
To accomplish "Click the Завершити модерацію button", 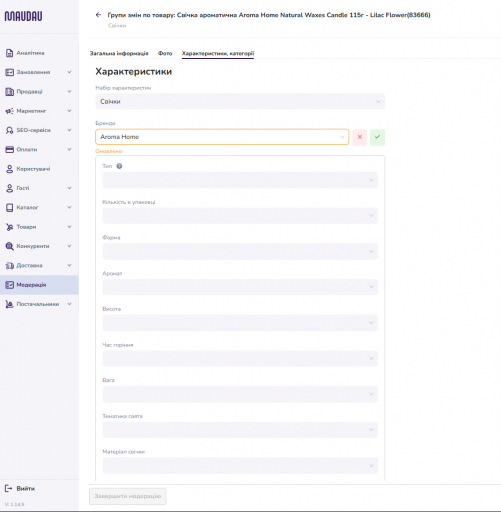I will (128, 496).
